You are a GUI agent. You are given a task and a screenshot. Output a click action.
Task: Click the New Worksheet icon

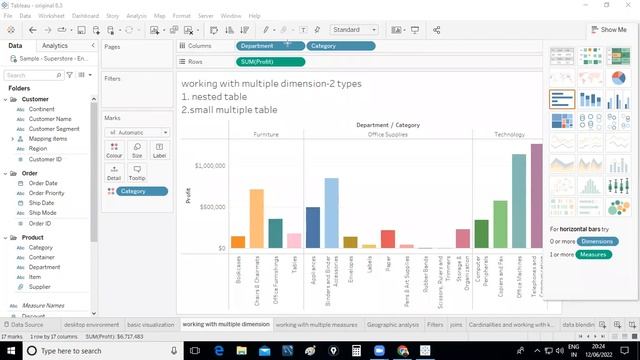154,30
